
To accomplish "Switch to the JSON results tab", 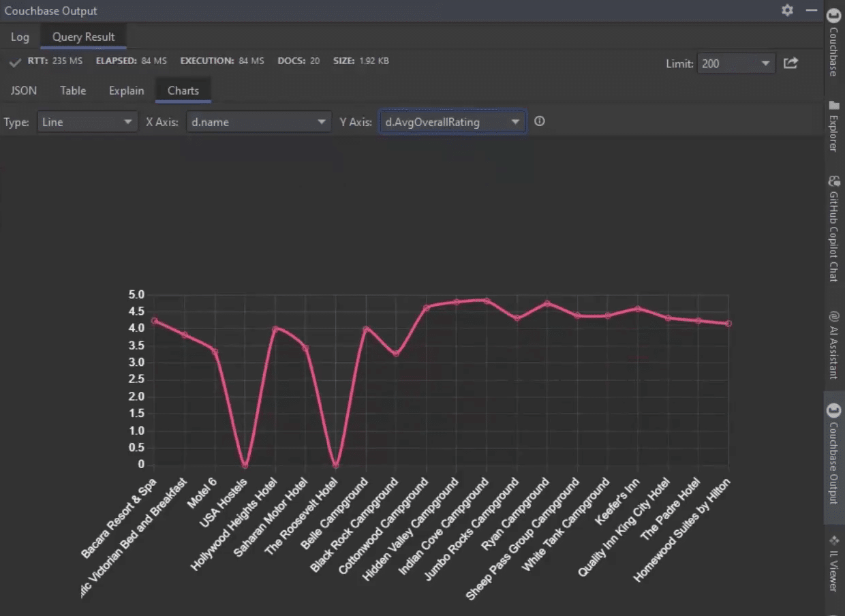I will pyautogui.click(x=23, y=90).
